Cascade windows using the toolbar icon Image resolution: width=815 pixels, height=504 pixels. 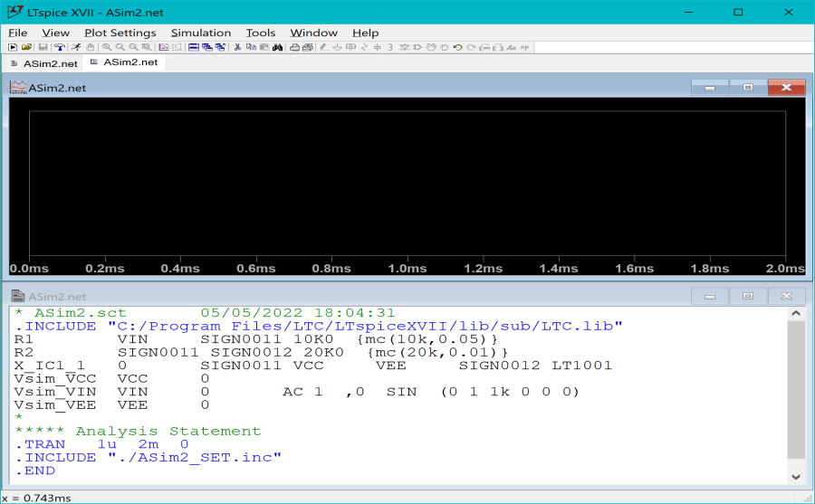click(x=207, y=47)
